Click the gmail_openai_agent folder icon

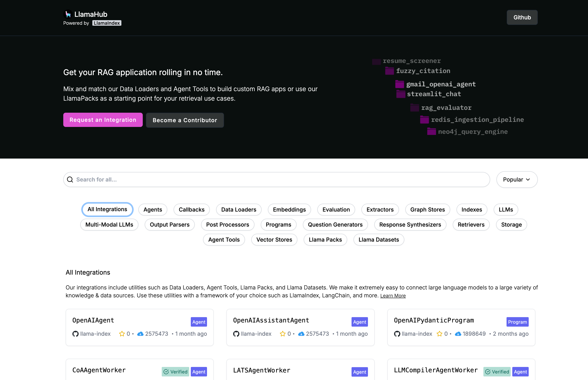400,84
